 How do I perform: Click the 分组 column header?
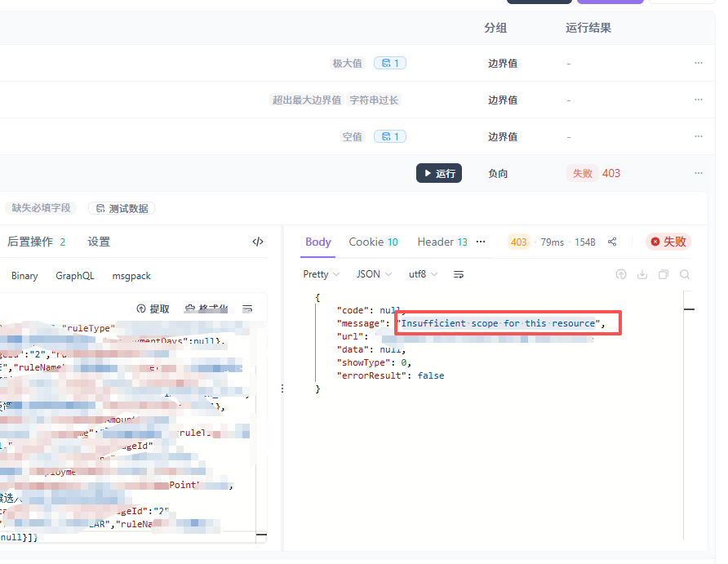tap(495, 28)
